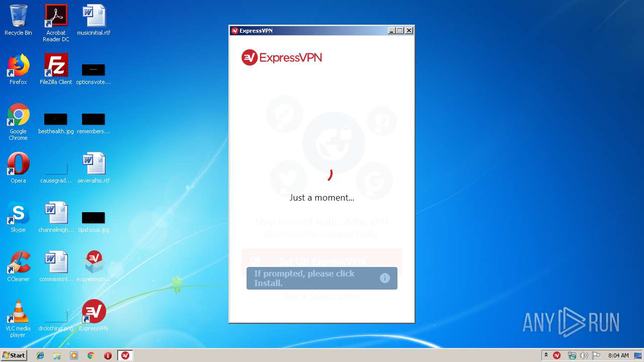Show hidden tray icons arrow

coord(546,355)
